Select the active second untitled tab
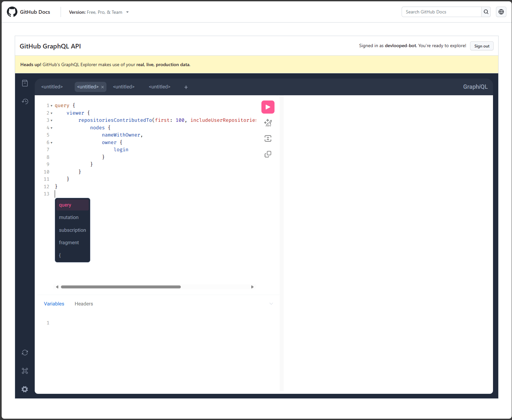Screen dimensions: 512x420 (88, 87)
